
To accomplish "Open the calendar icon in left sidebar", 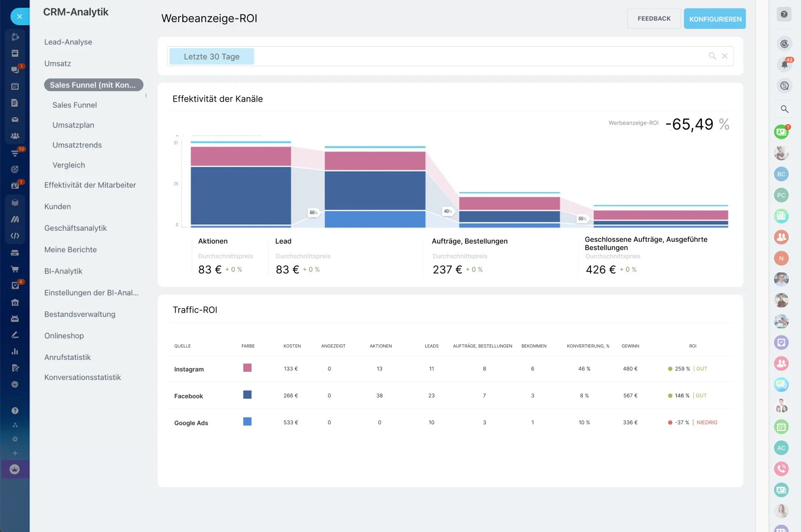I will [x=15, y=86].
